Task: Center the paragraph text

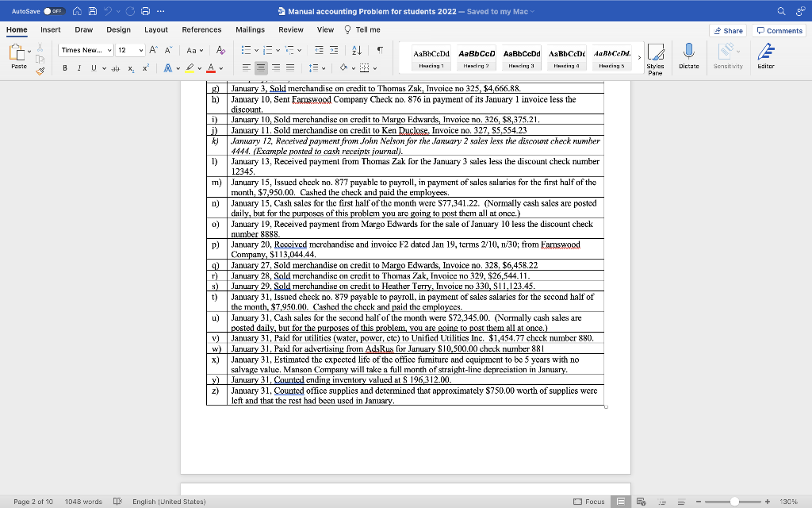Action: click(261, 68)
